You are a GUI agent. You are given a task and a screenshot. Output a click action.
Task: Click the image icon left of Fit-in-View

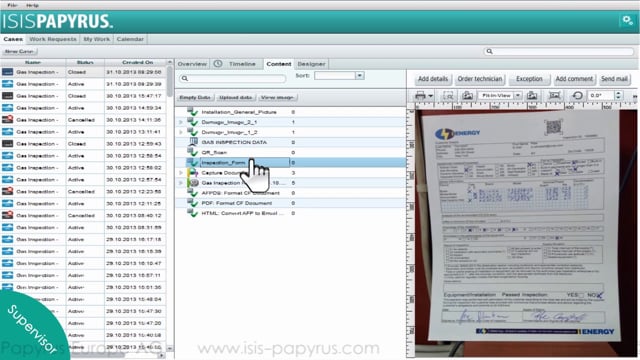pos(467,96)
